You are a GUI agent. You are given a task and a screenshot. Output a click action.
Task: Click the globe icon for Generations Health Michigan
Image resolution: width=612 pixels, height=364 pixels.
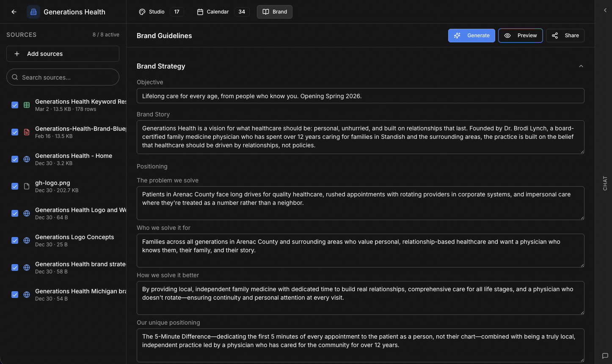point(27,295)
